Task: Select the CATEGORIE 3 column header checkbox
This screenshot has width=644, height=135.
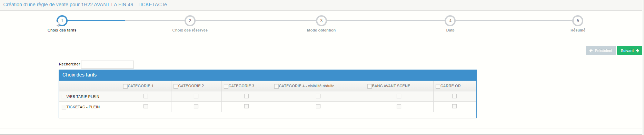Action: click(226, 86)
